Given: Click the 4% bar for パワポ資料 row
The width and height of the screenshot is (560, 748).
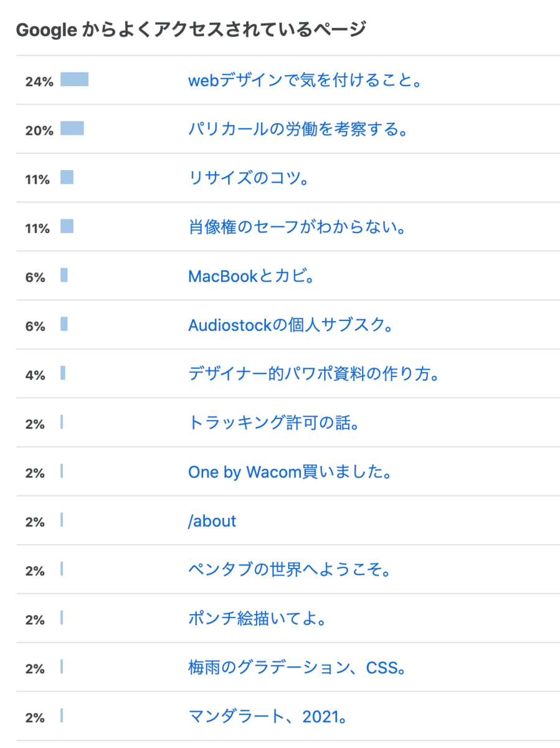Looking at the screenshot, I should [63, 373].
